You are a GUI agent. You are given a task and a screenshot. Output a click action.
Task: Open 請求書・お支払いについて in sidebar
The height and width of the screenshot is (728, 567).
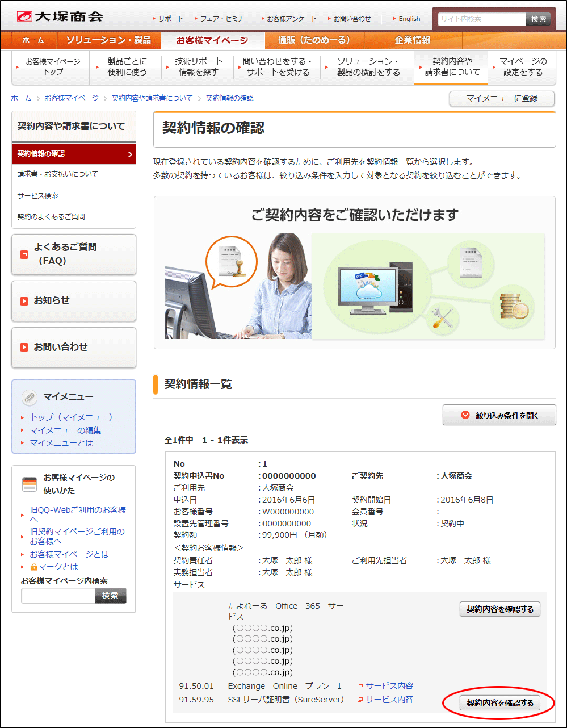(x=74, y=174)
